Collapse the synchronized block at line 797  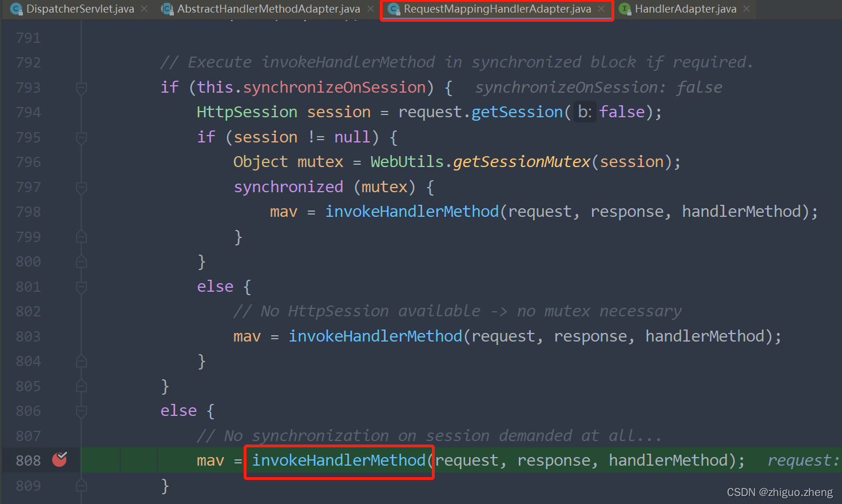pyautogui.click(x=81, y=188)
